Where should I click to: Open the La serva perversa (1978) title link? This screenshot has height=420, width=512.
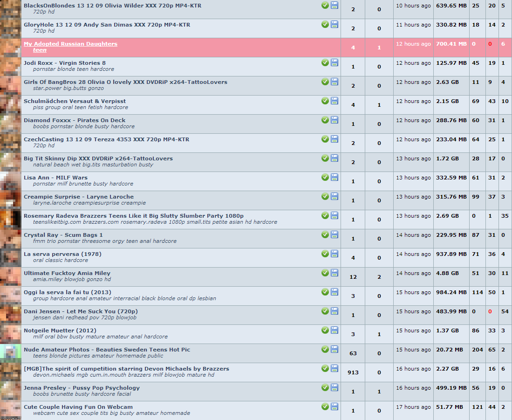click(62, 254)
